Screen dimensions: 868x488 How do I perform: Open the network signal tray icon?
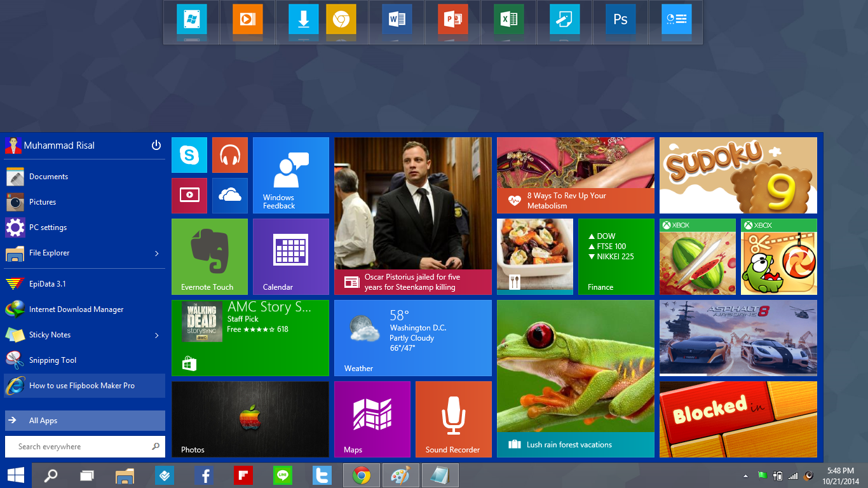[x=793, y=476]
